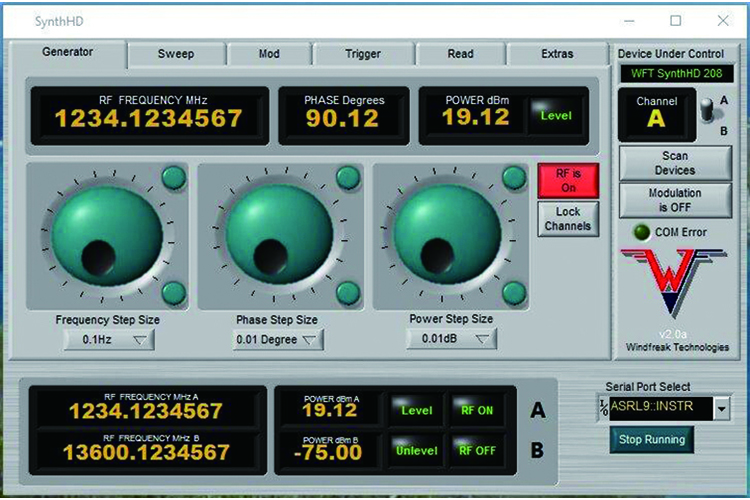Flip the A/B channel toggle switch

tap(708, 111)
